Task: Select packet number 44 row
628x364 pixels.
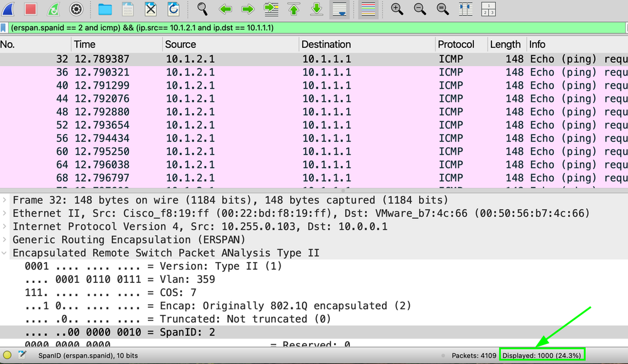Action: pyautogui.click(x=314, y=99)
